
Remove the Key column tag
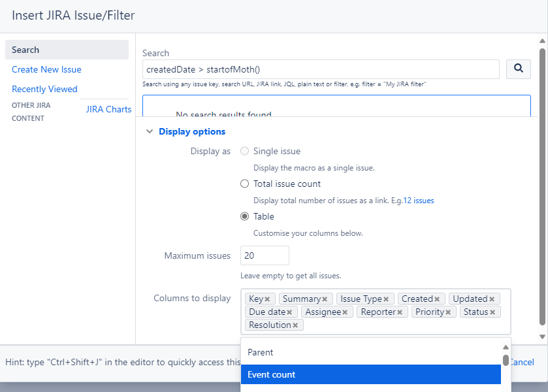click(x=267, y=299)
